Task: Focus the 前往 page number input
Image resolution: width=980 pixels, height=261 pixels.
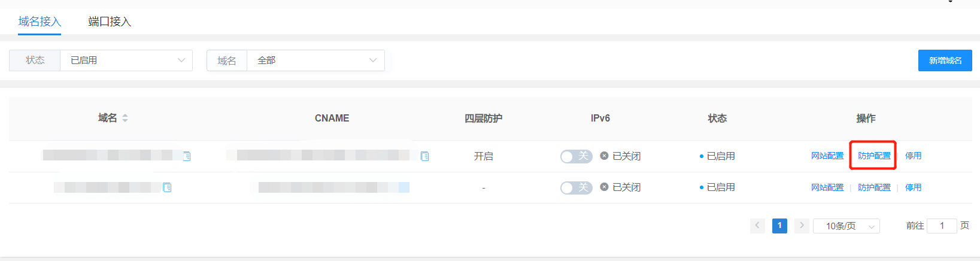Action: coord(942,226)
